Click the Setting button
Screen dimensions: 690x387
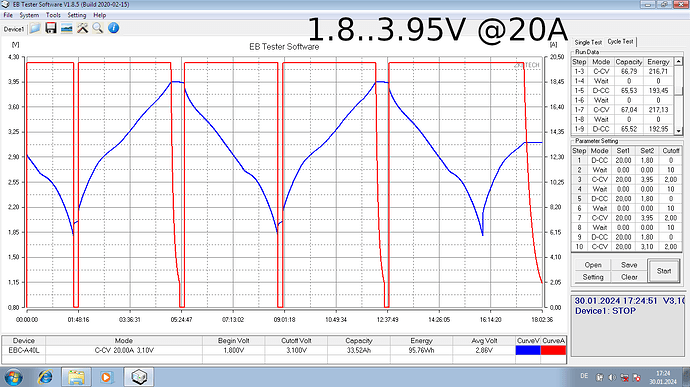point(593,277)
